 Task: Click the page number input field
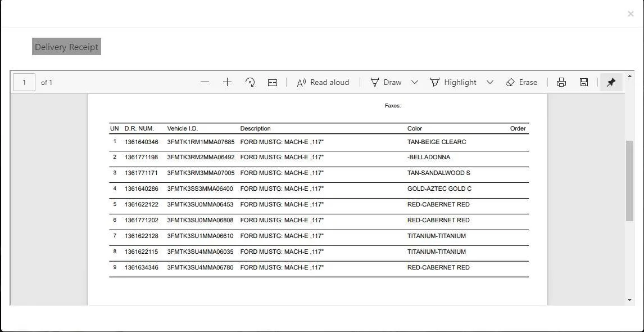pyautogui.click(x=24, y=82)
